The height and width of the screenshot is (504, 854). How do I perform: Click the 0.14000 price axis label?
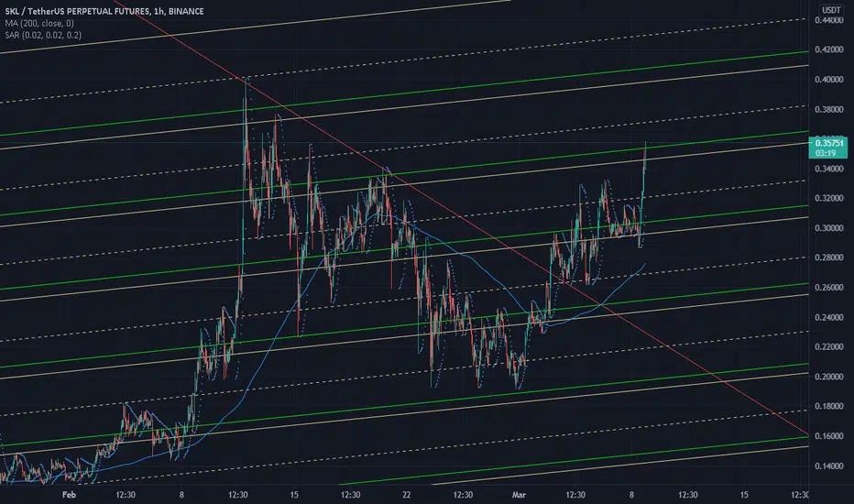pos(829,466)
